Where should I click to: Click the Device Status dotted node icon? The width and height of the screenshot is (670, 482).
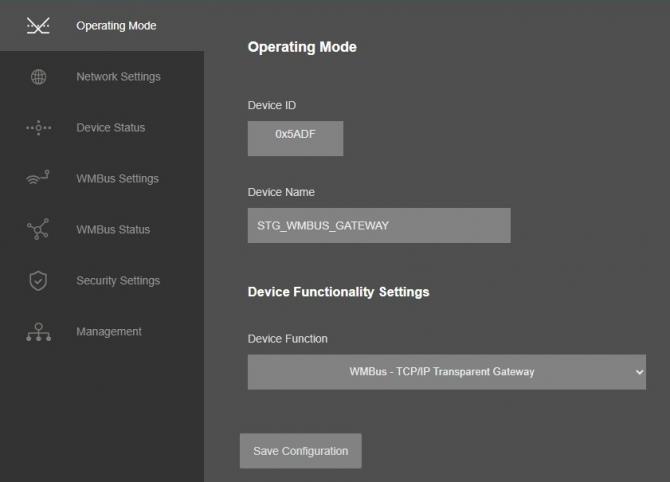tap(38, 128)
